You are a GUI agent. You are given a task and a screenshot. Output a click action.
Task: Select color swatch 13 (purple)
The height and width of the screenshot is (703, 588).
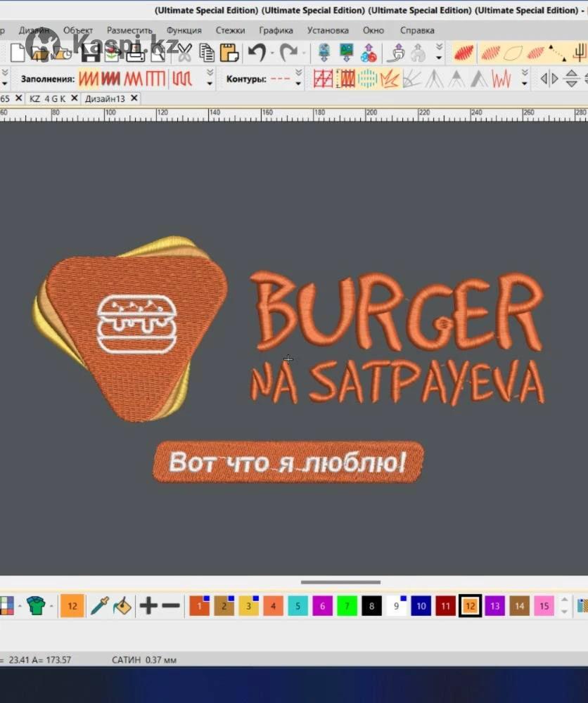point(494,606)
